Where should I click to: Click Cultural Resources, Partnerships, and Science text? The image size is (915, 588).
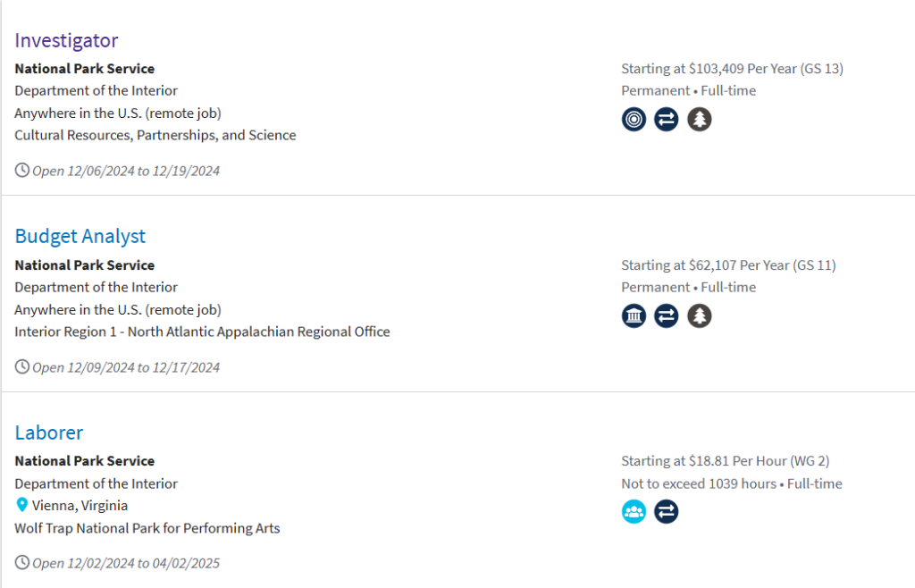pos(155,136)
